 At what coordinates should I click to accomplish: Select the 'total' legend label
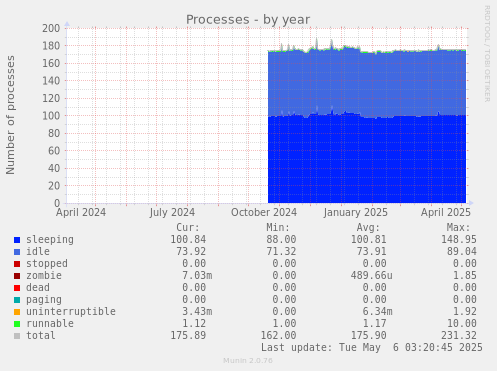point(41,335)
